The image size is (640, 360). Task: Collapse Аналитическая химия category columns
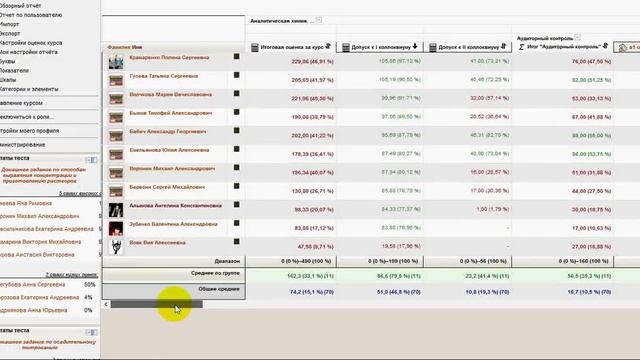[319, 20]
